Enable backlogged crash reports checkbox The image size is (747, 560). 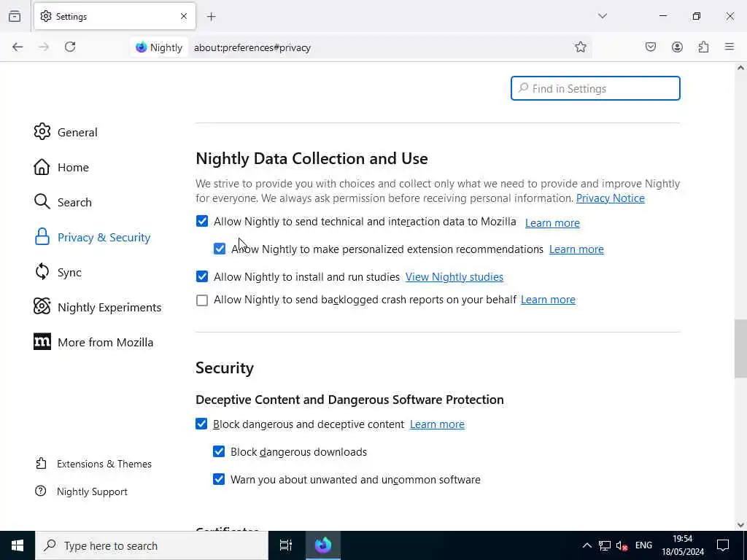tap(202, 300)
